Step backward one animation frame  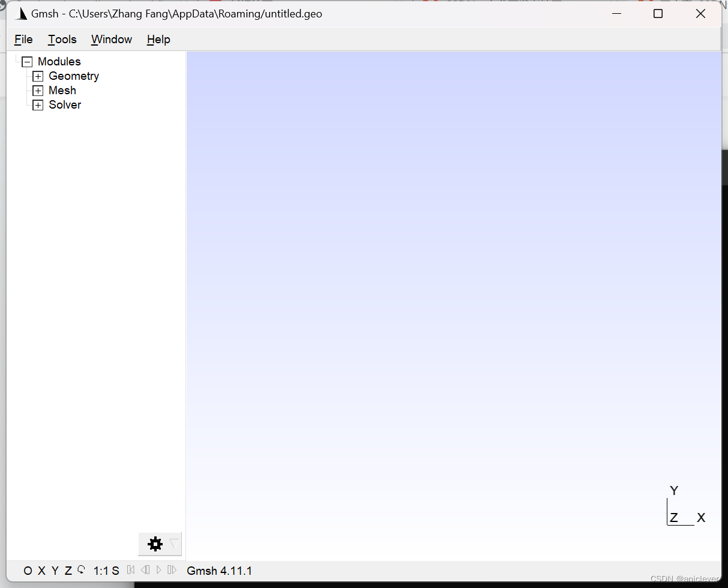coord(145,570)
